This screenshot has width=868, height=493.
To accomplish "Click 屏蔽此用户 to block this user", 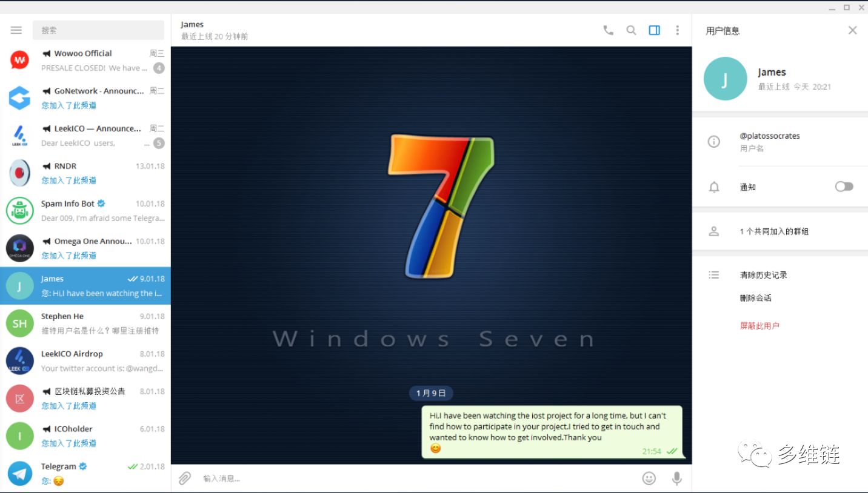I will [x=760, y=326].
